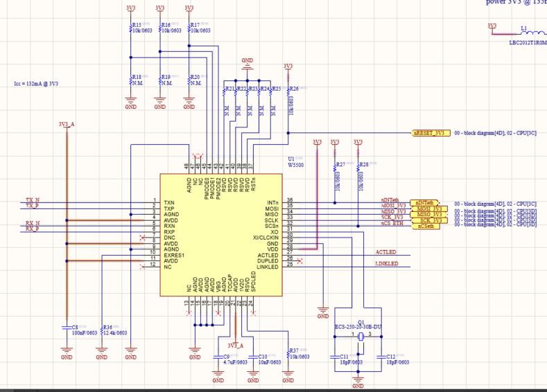Click the EXRES1 pin name
Viewport: 547px width, 392px height.
point(174,255)
